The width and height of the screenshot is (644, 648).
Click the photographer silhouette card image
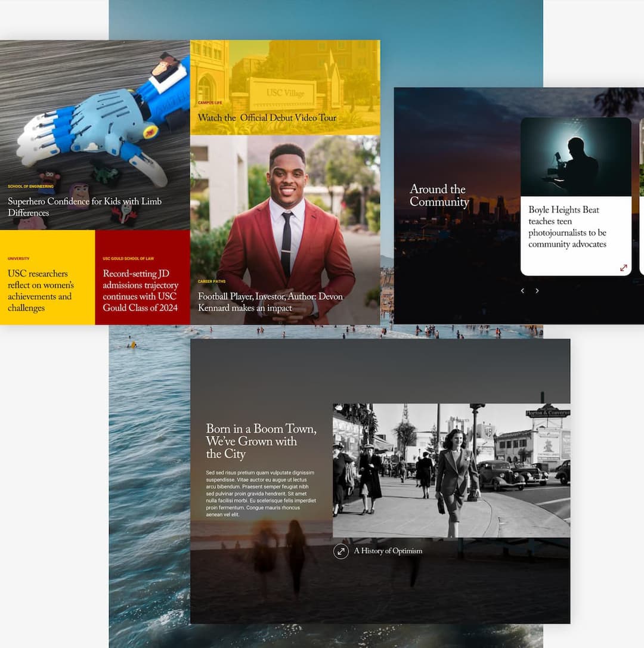click(x=575, y=157)
